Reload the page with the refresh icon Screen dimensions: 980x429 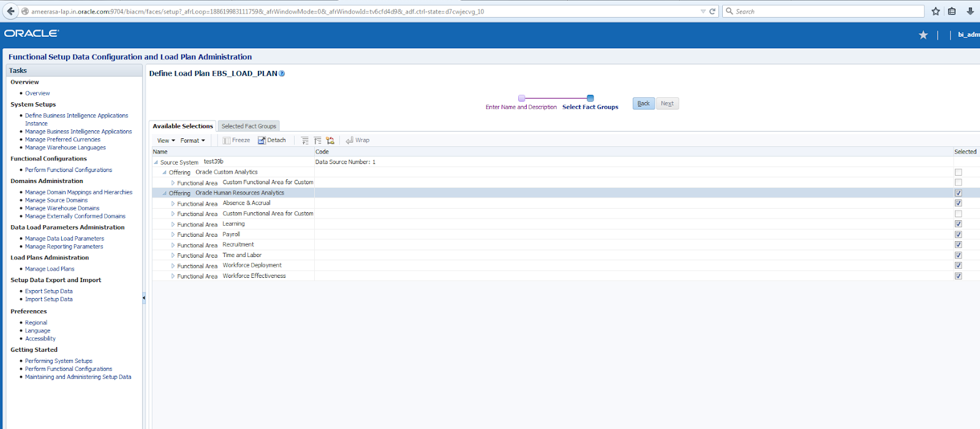click(x=712, y=11)
